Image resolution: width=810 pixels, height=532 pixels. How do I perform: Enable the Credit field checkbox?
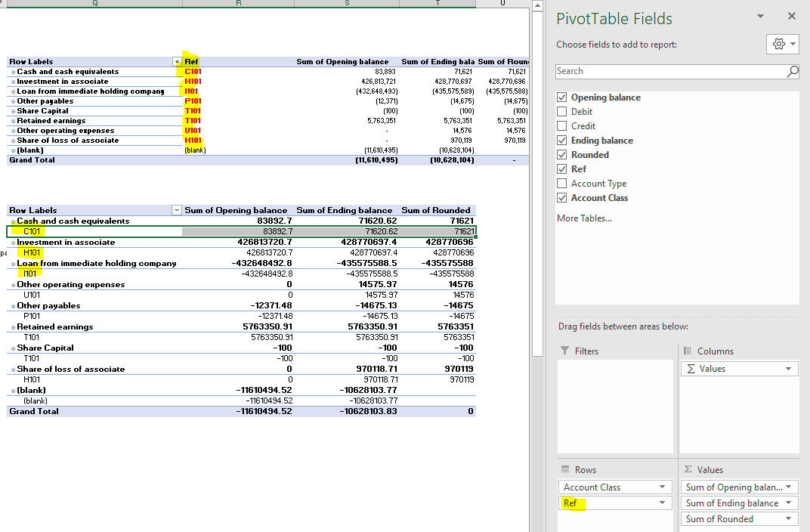563,125
